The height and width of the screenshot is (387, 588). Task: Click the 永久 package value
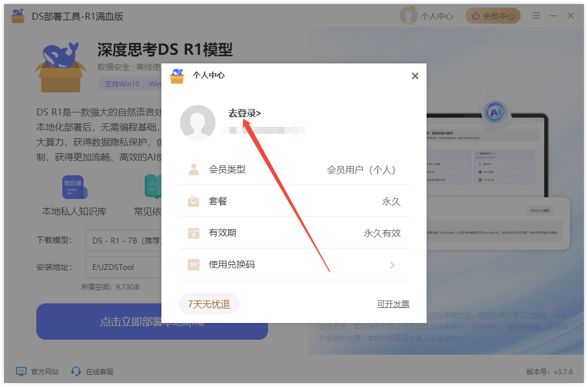coord(391,201)
